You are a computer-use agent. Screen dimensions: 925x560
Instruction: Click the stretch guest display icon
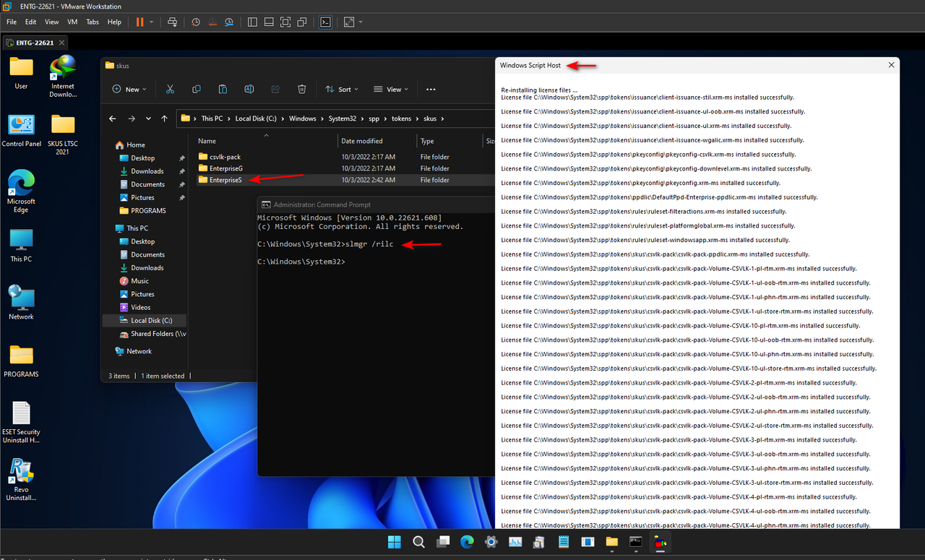[349, 22]
